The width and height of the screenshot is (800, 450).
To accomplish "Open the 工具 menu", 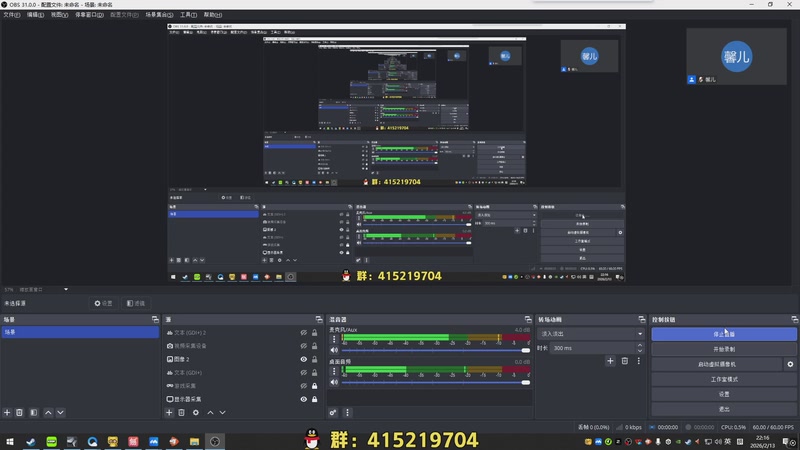I will [188, 15].
